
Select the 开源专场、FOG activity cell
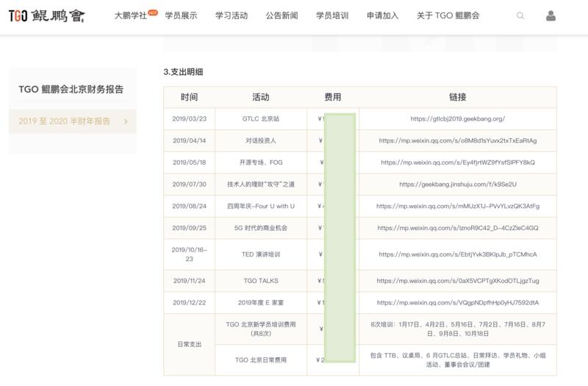tap(261, 162)
